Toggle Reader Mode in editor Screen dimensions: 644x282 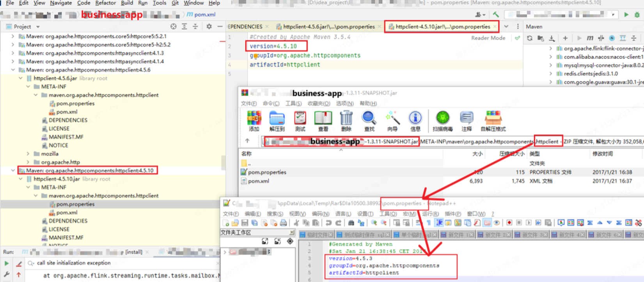point(488,38)
